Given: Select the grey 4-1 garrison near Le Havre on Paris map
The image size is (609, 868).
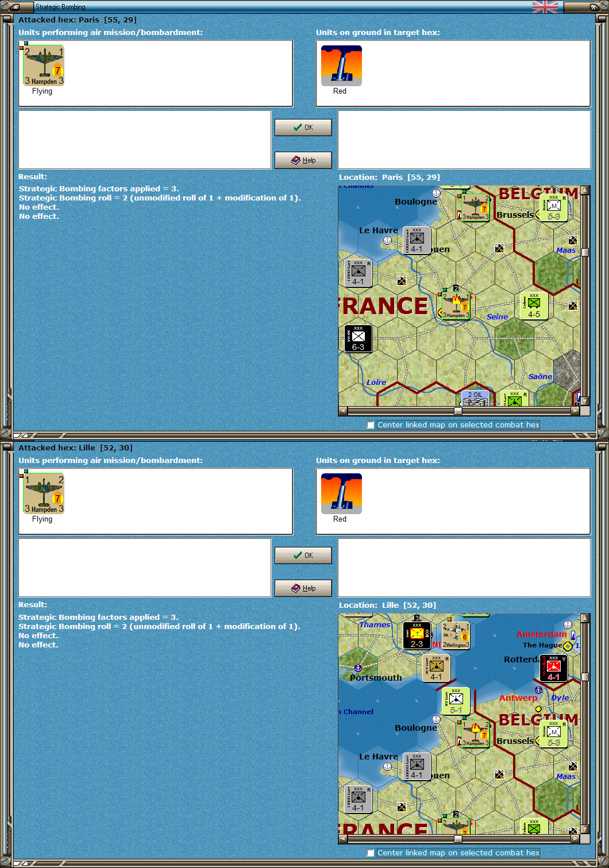Looking at the screenshot, I should 417,240.
